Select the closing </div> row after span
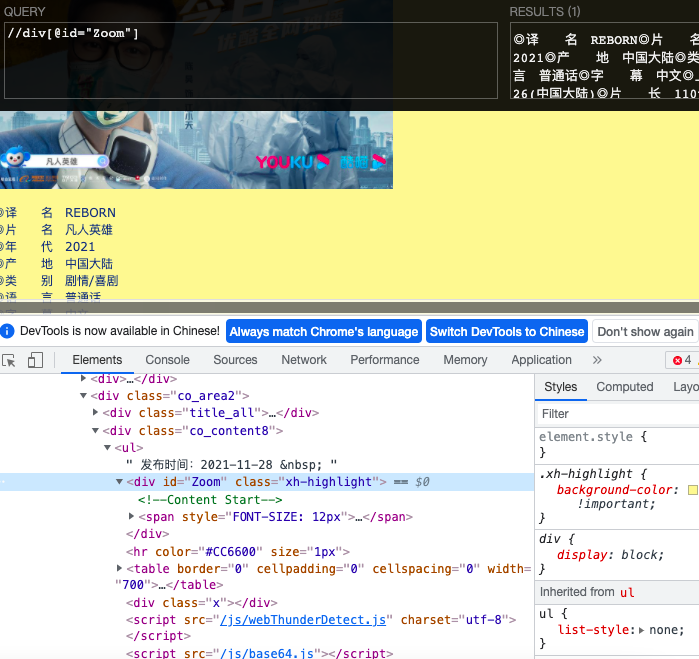699x659 pixels. [148, 534]
